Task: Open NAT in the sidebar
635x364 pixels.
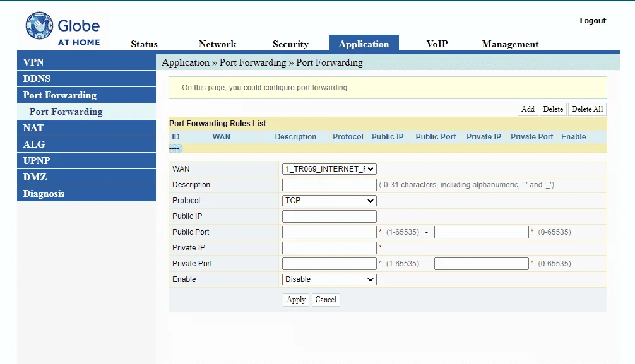Action: pos(86,128)
